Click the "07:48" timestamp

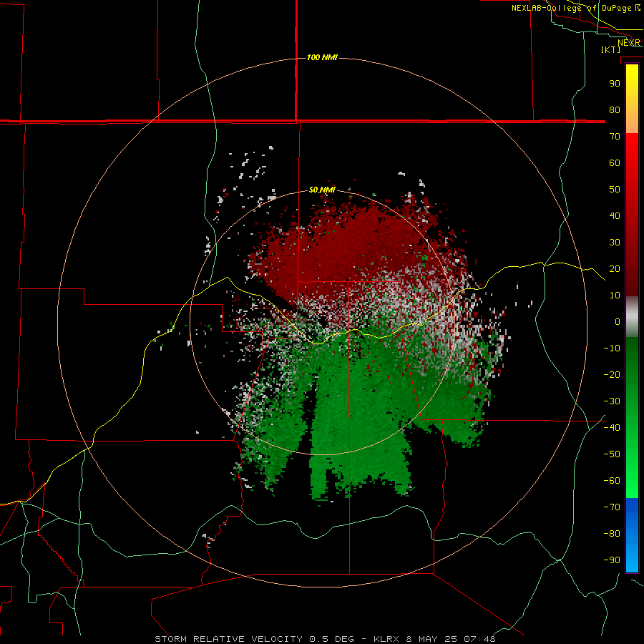pyautogui.click(x=479, y=639)
